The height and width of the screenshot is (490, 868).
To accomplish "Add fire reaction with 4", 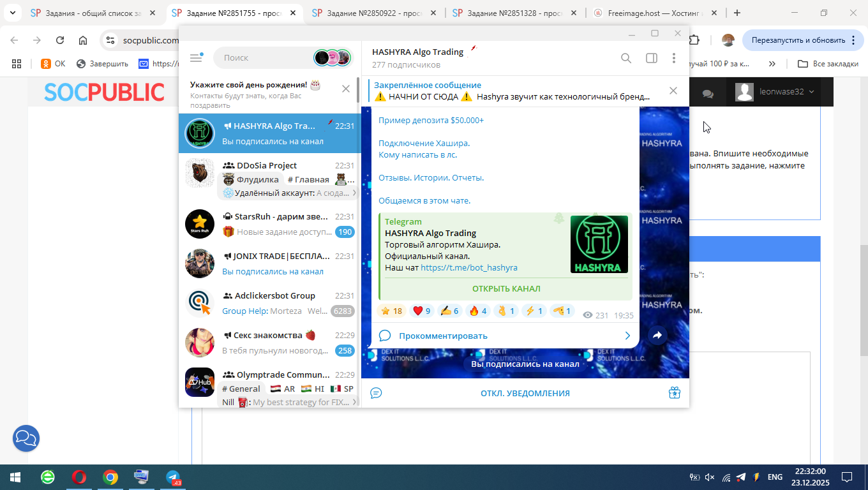I will [478, 311].
